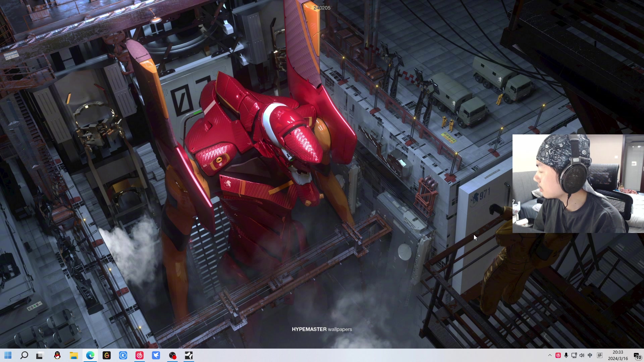Switch to Microsoft Edge on taskbar
644x362 pixels.
[x=90, y=355]
